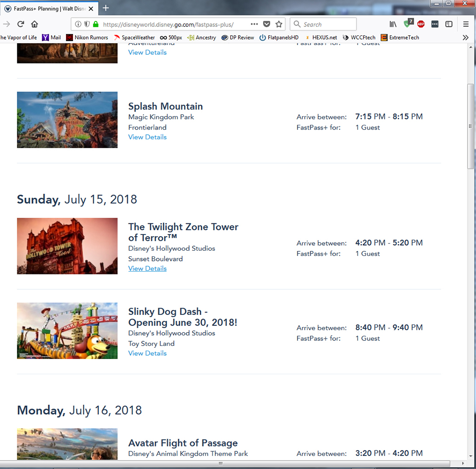Image resolution: width=476 pixels, height=469 pixels.
Task: Open the Firefox hamburger menu
Action: click(466, 24)
